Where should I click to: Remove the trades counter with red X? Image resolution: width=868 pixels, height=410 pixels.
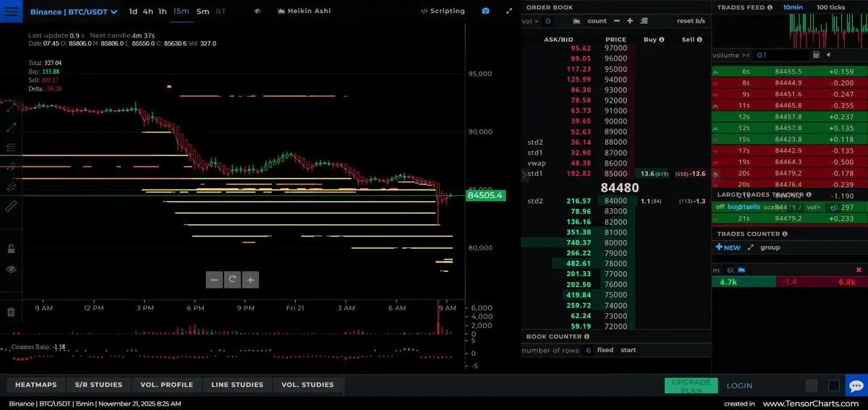click(859, 270)
